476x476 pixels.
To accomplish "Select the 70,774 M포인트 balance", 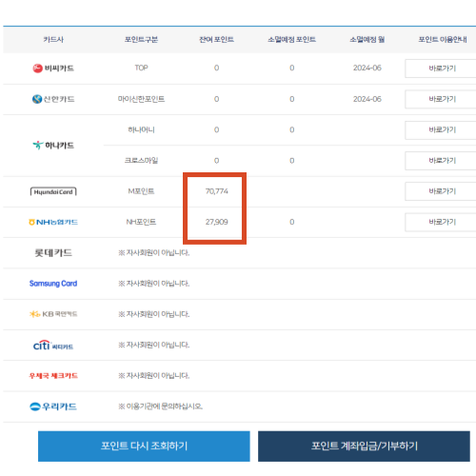I will (216, 191).
